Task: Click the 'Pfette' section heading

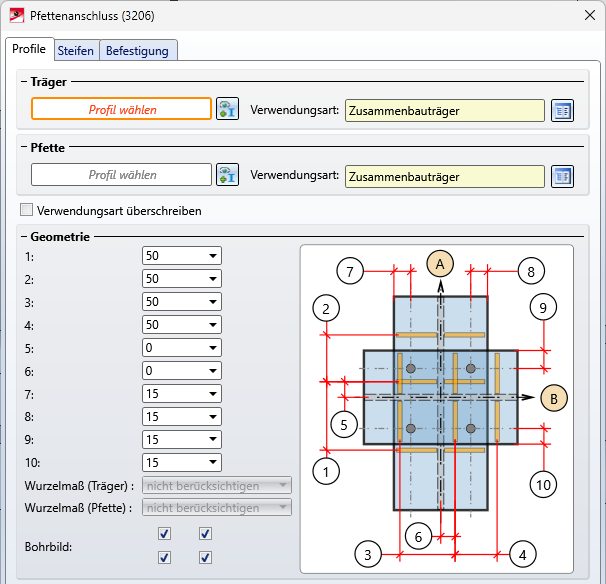Action: tap(48, 148)
